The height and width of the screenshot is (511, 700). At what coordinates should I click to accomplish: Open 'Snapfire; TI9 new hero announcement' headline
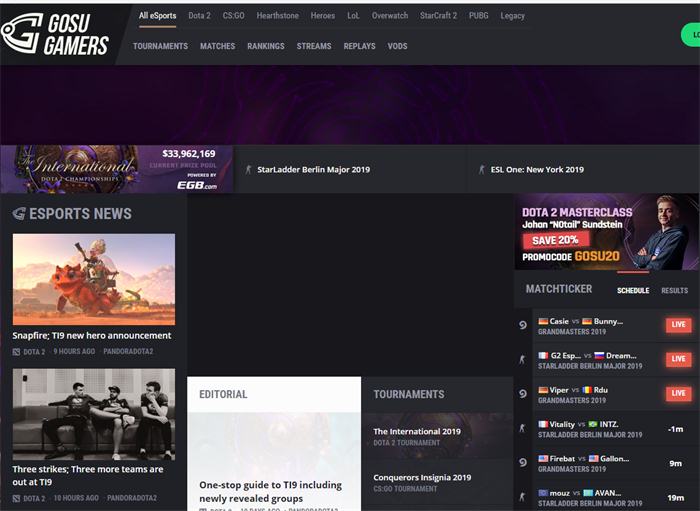coord(92,336)
